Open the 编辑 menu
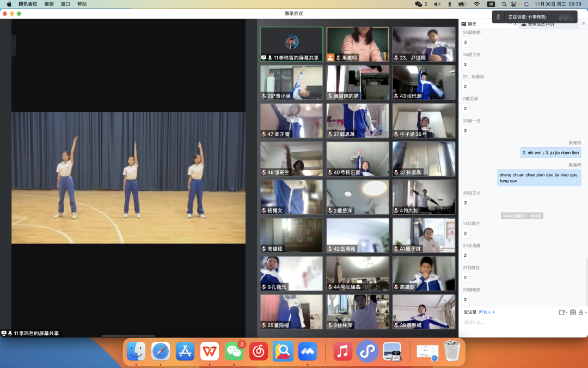Viewport: 588px width, 368px height. pyautogui.click(x=49, y=4)
